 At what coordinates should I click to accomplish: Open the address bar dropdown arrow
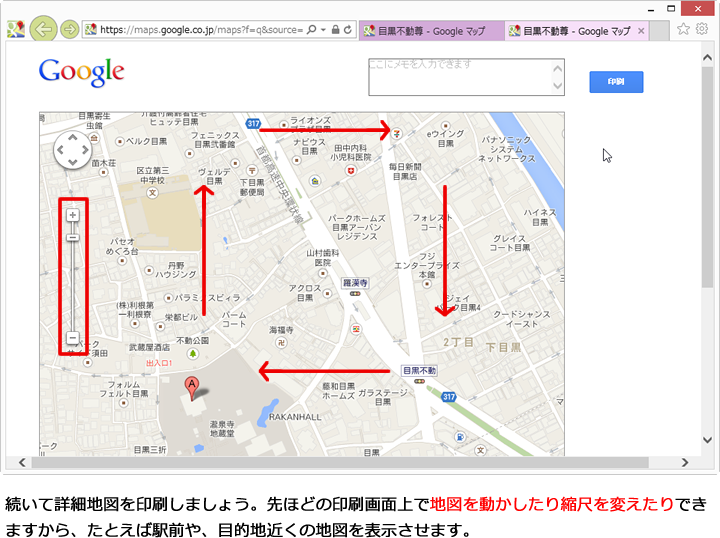tap(323, 30)
